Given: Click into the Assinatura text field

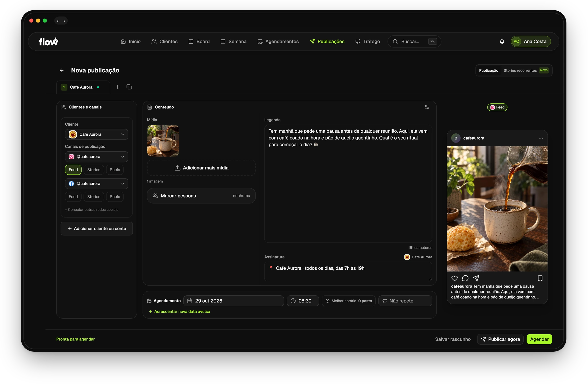Looking at the screenshot, I should click(348, 271).
